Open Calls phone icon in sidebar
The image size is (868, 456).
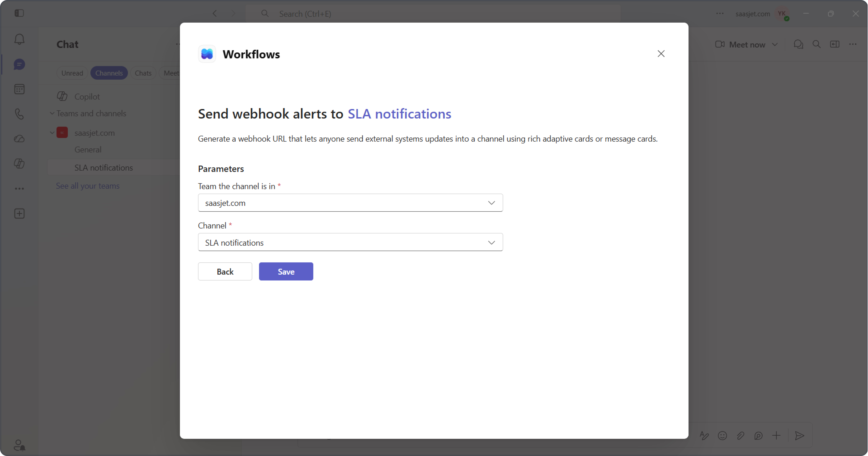[19, 114]
